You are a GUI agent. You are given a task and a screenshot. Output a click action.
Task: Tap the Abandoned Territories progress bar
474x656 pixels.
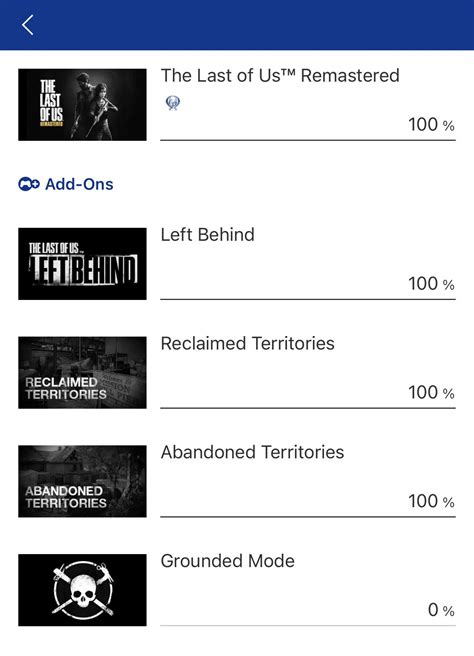click(x=308, y=517)
